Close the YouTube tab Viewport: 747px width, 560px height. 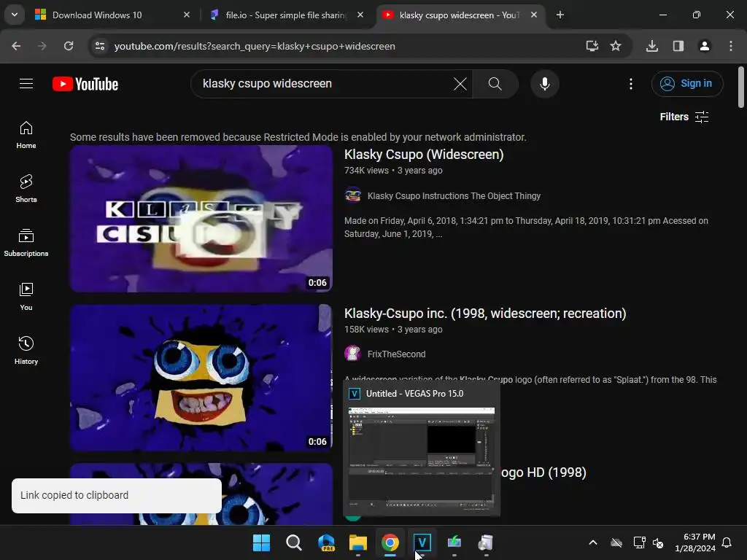coord(534,15)
